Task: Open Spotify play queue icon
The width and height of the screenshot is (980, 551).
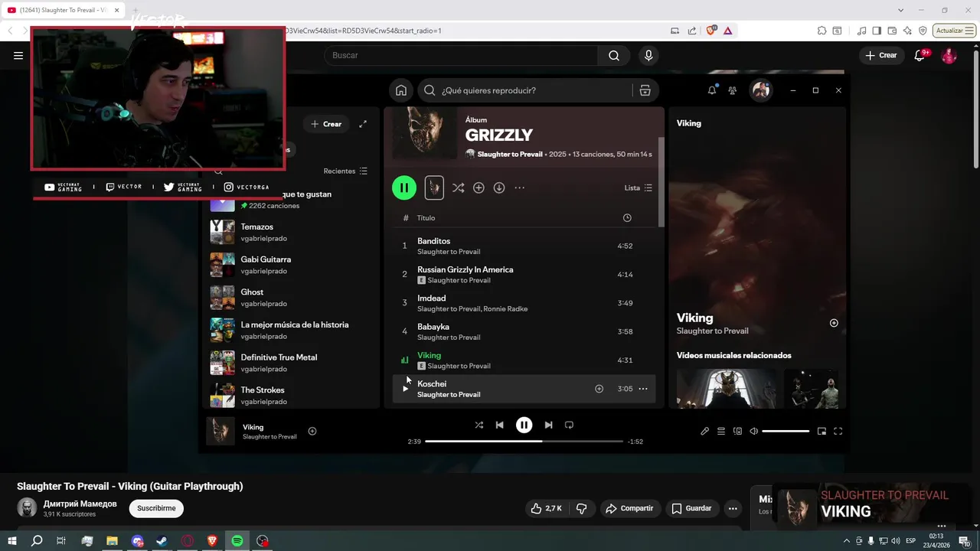Action: (721, 431)
